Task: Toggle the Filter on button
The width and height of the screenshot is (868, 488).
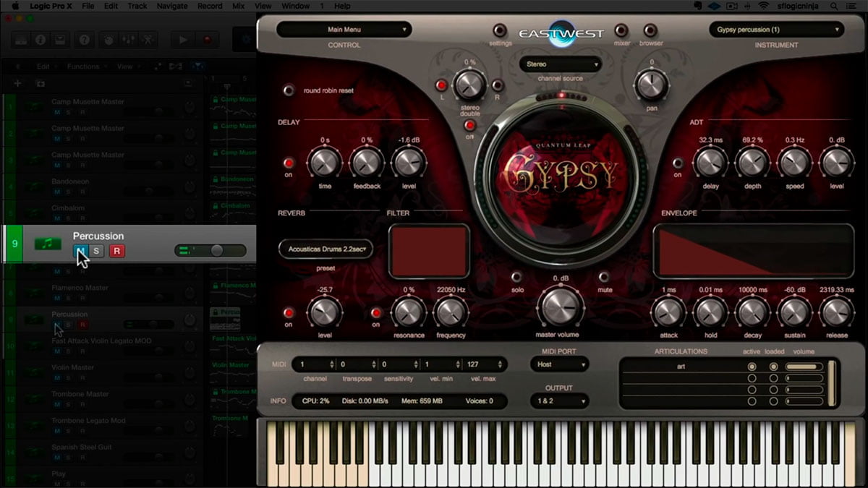Action: click(x=376, y=312)
